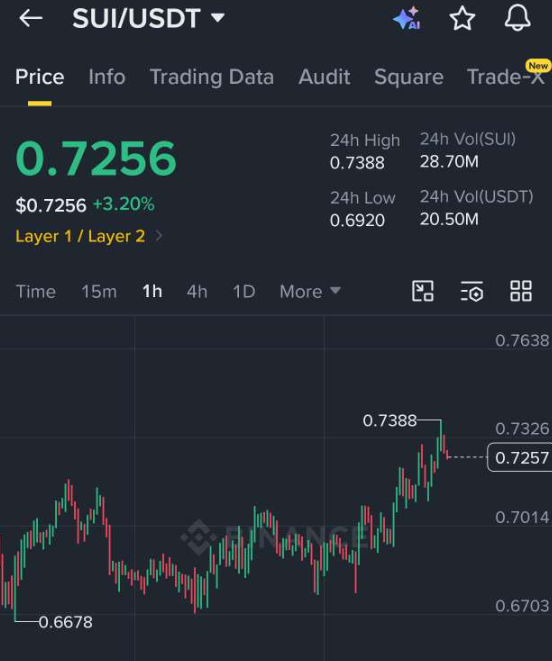Open the Trading Data tab
The width and height of the screenshot is (552, 661).
[212, 77]
